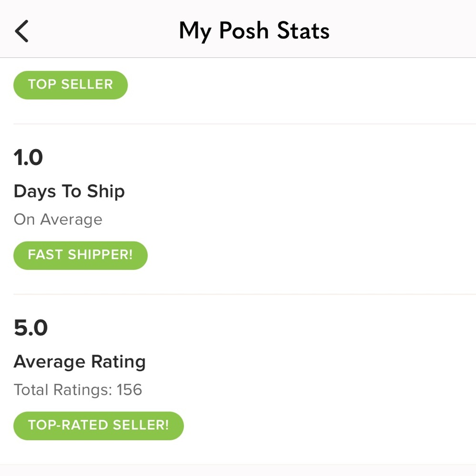Open the Top-Rated Seller achievement pill
This screenshot has width=476, height=476.
pos(99,426)
